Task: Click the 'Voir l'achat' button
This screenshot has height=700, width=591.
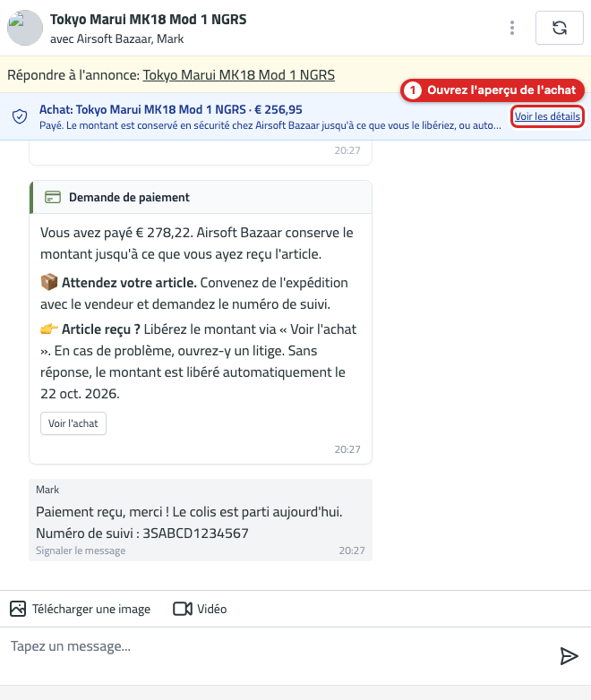Action: (73, 423)
